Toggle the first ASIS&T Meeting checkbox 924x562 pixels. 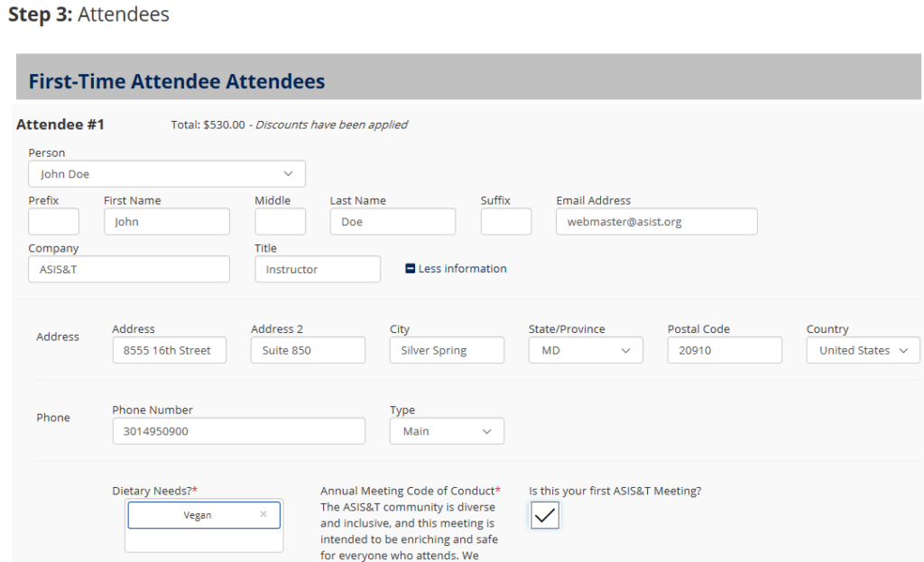[x=545, y=515]
